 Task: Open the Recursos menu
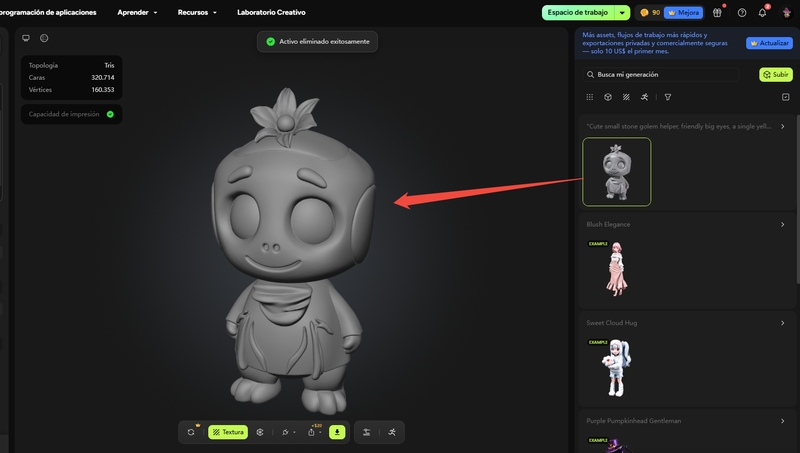(x=197, y=12)
